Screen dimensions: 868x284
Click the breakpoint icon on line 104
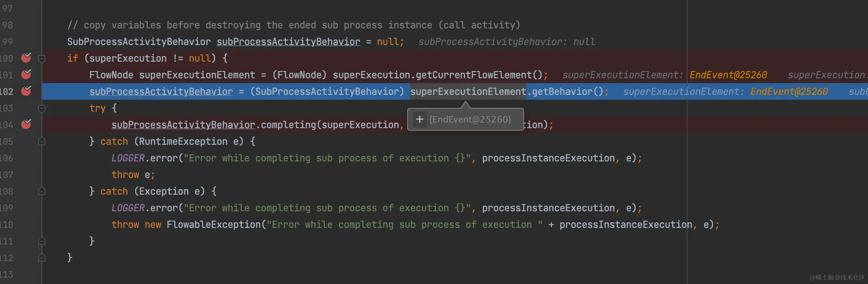26,124
